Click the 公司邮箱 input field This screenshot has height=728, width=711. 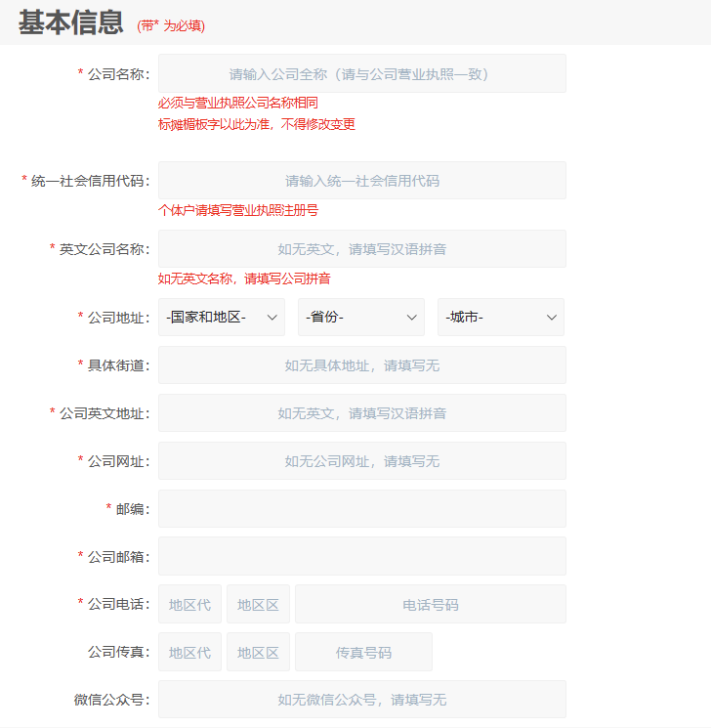362,556
